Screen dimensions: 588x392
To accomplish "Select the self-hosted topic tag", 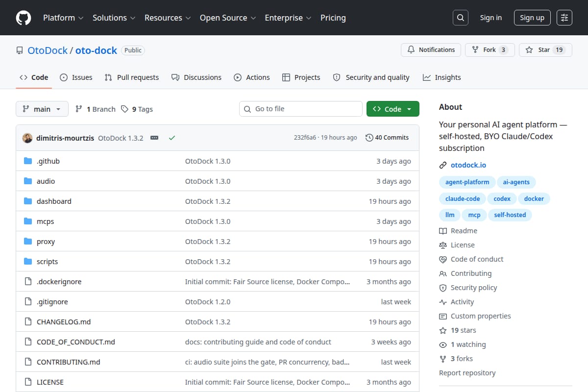I will tap(510, 215).
